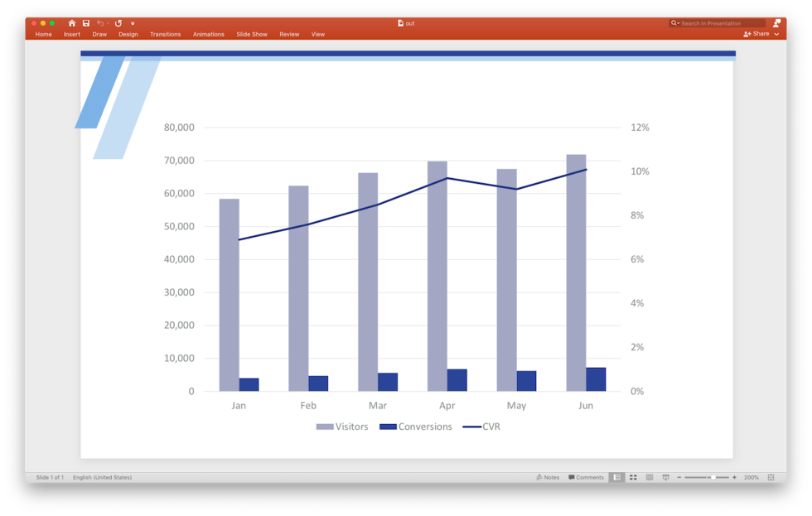The image size is (812, 516).
Task: Select Normal view in status bar
Action: coord(616,477)
